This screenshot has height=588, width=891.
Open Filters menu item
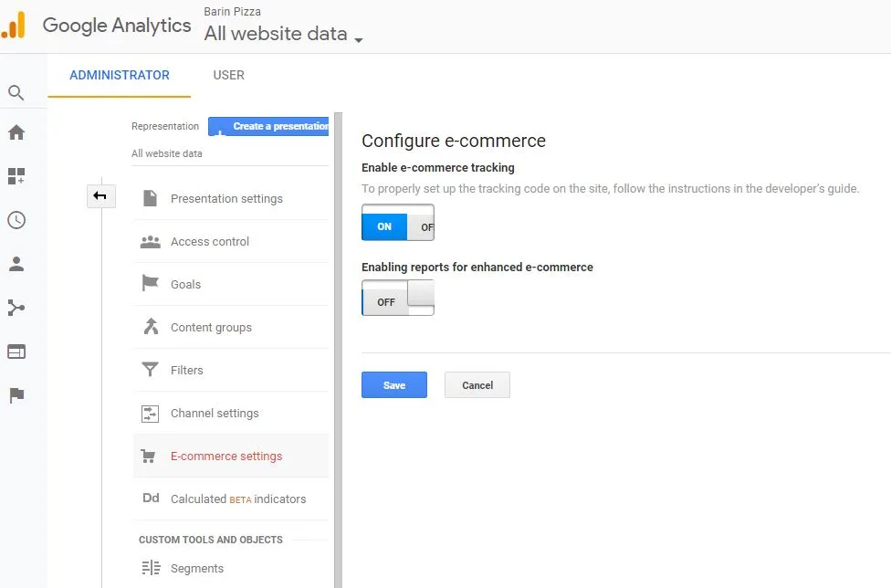(x=231, y=370)
